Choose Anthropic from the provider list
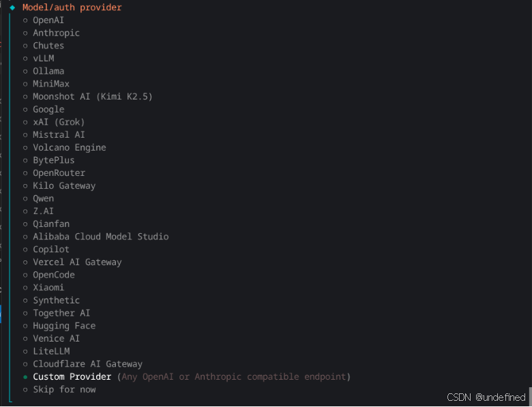Image resolution: width=532 pixels, height=407 pixels. (51, 33)
